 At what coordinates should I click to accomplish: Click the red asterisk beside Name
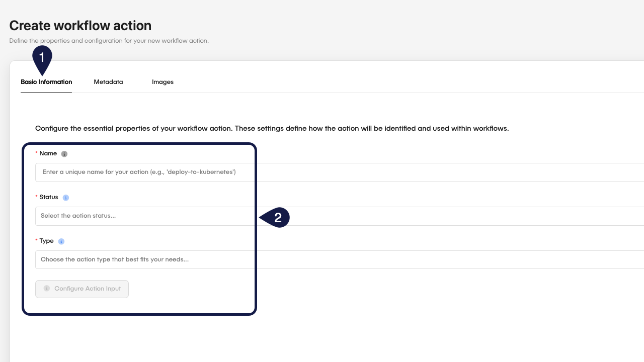(x=37, y=153)
